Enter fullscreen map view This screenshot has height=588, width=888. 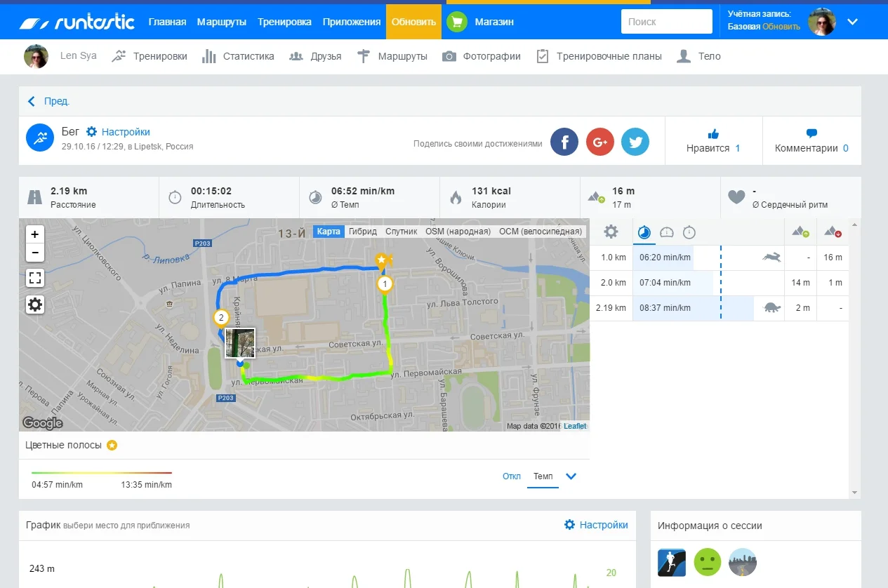pos(35,278)
